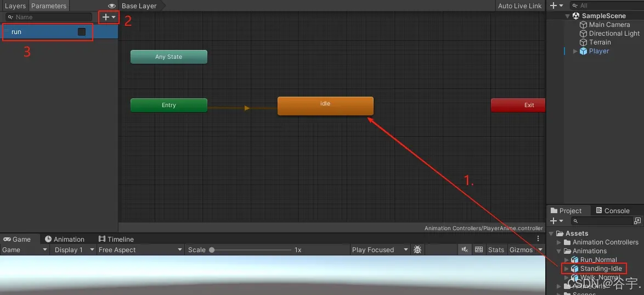Switch to the Parameters tab
The width and height of the screenshot is (644, 295).
click(x=49, y=5)
